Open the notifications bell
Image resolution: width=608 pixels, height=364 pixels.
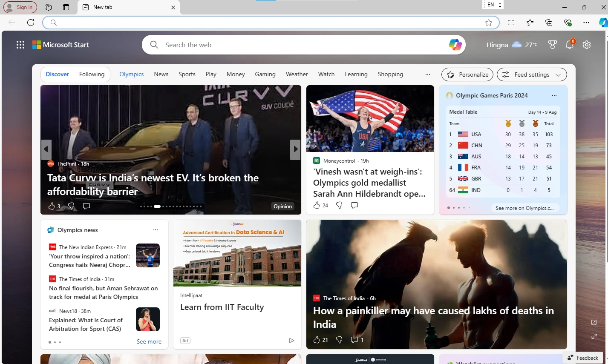[570, 45]
